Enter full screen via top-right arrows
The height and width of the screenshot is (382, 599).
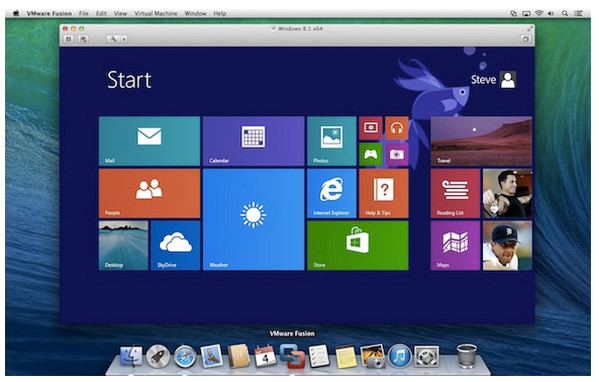529,29
